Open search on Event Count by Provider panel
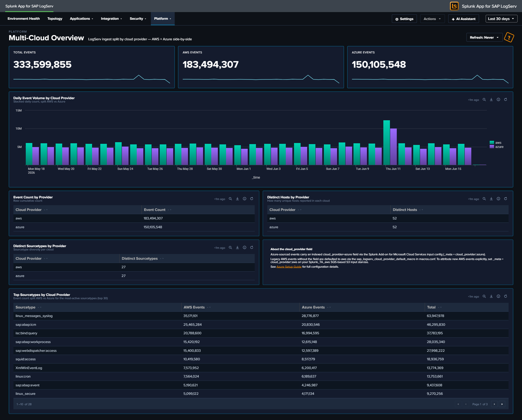 tap(230, 199)
